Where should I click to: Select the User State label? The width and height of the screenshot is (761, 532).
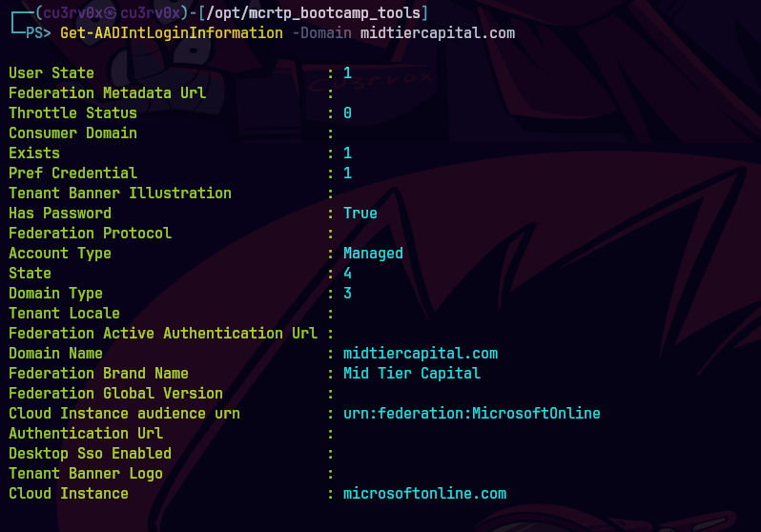[x=51, y=72]
